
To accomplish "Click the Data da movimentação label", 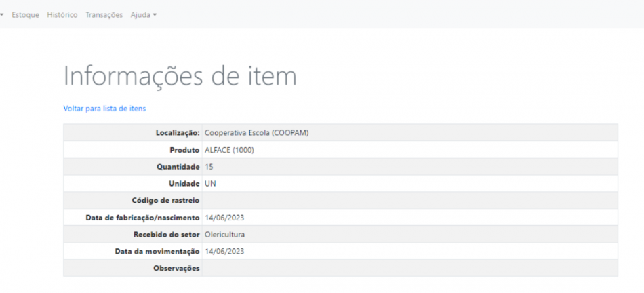I will [x=157, y=252].
